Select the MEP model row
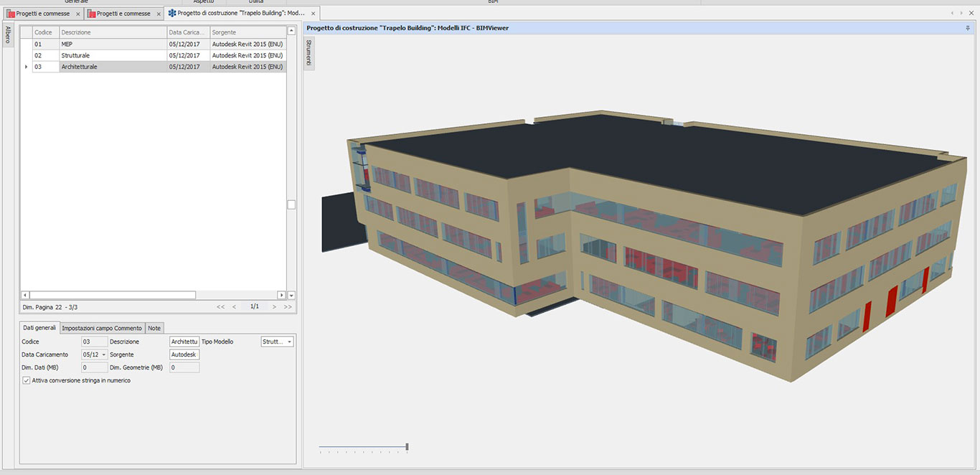The width and height of the screenshot is (980, 475). coord(153,44)
